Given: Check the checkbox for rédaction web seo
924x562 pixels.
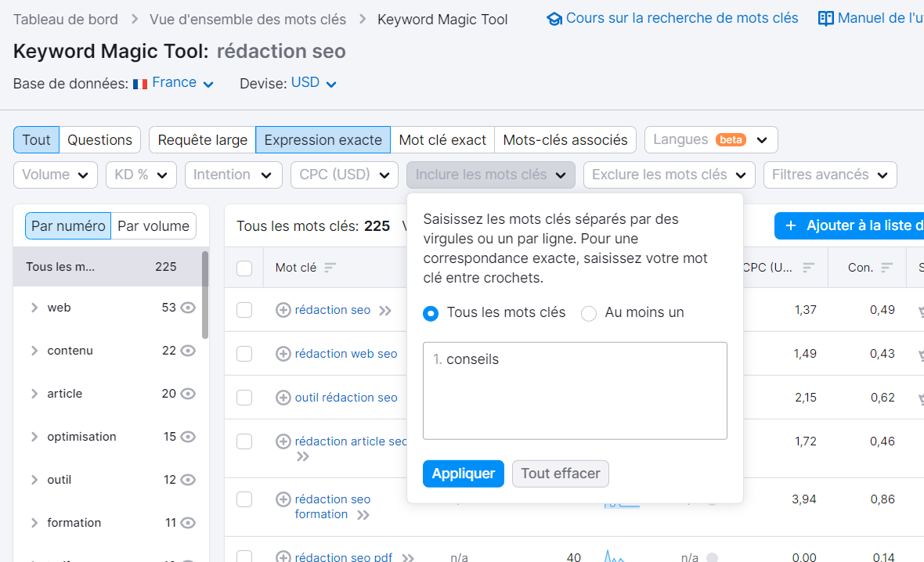Looking at the screenshot, I should pos(244,353).
